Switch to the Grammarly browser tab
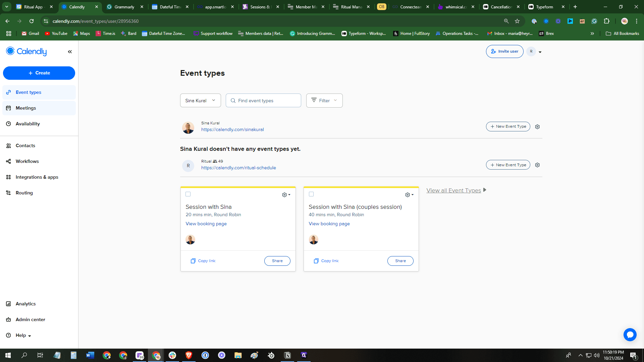Image resolution: width=644 pixels, height=362 pixels. pos(124,7)
